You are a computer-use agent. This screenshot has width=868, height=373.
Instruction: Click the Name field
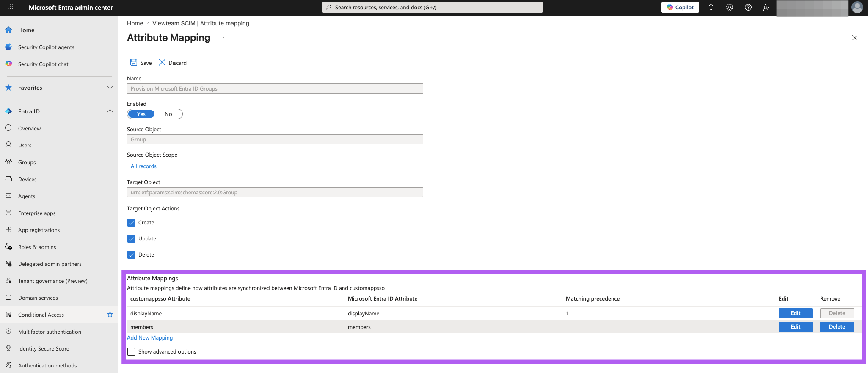click(x=275, y=88)
